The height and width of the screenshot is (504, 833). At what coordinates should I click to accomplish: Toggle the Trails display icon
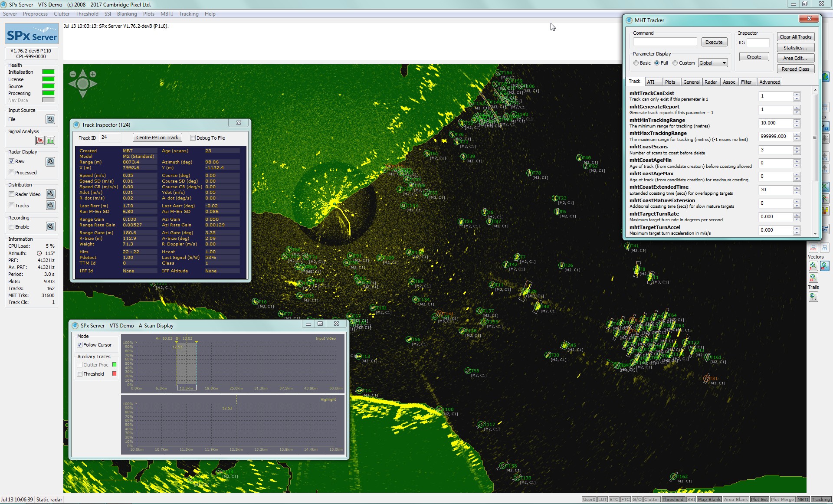click(813, 297)
